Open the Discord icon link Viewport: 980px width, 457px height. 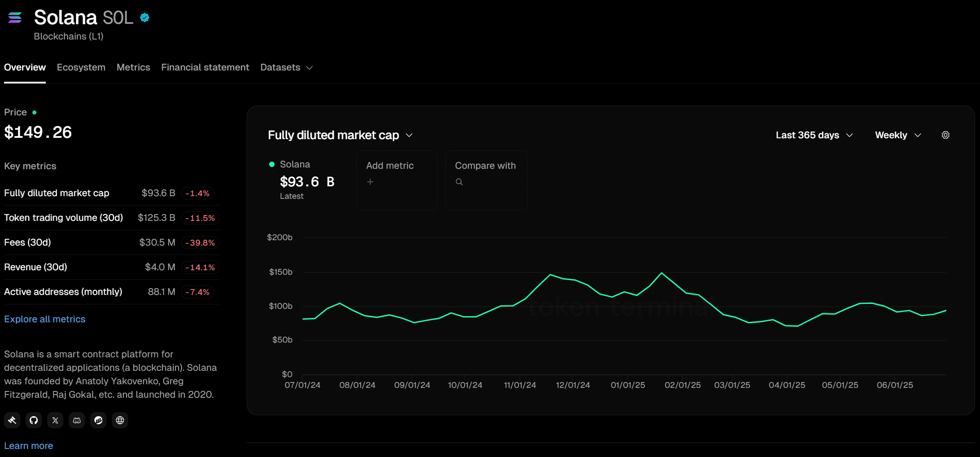(77, 420)
